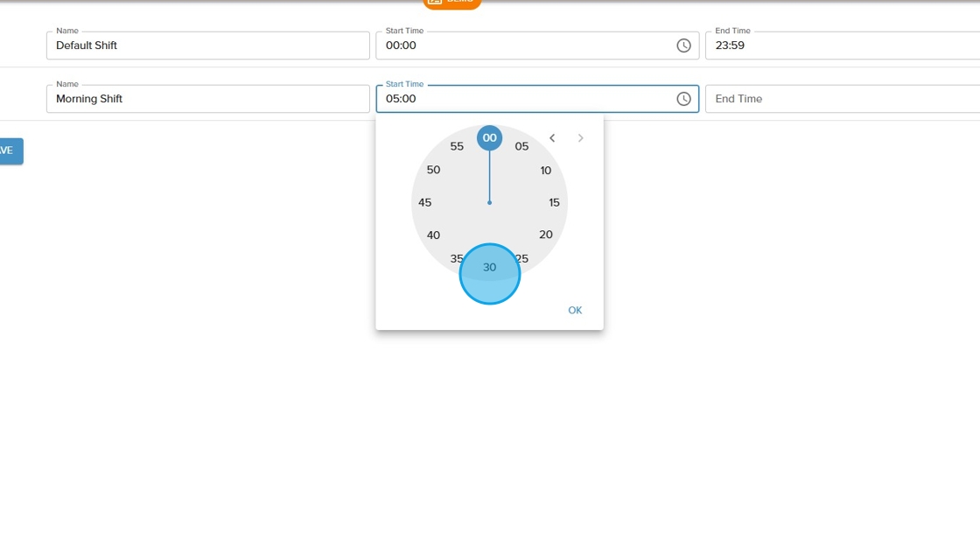Set minutes to 50 on the clock
Image resolution: width=980 pixels, height=547 pixels.
[x=433, y=170]
